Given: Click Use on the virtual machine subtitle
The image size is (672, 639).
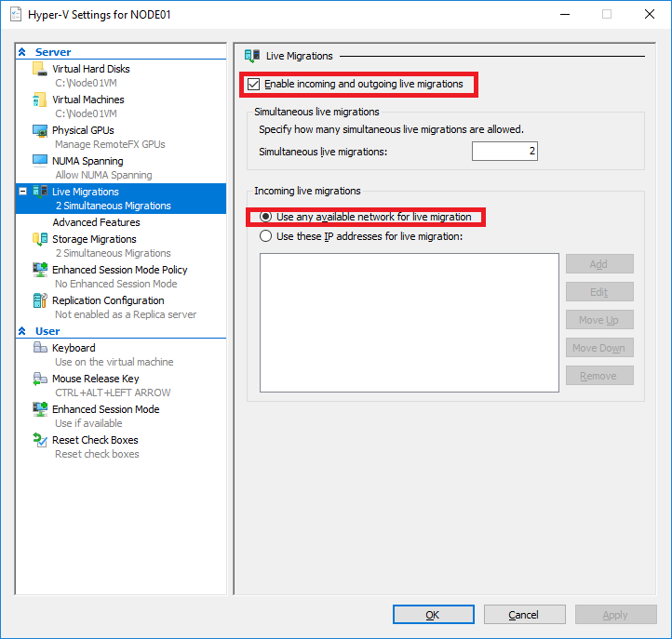Looking at the screenshot, I should 114,362.
